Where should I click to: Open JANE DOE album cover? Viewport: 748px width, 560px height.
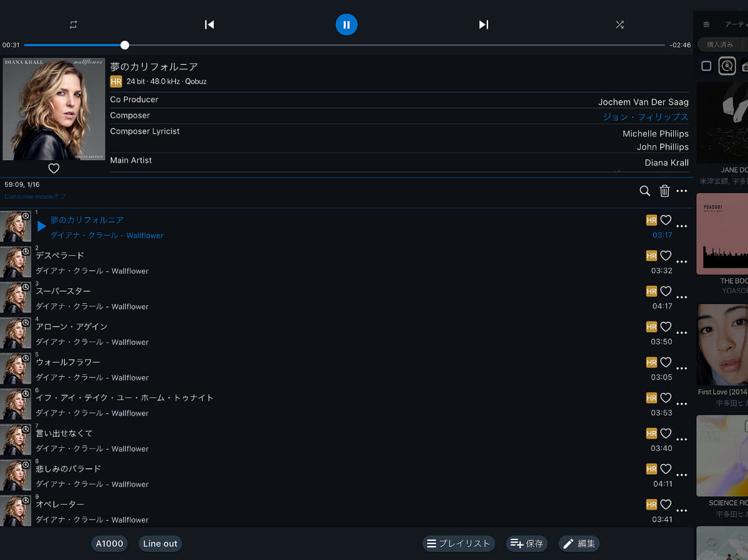722,123
